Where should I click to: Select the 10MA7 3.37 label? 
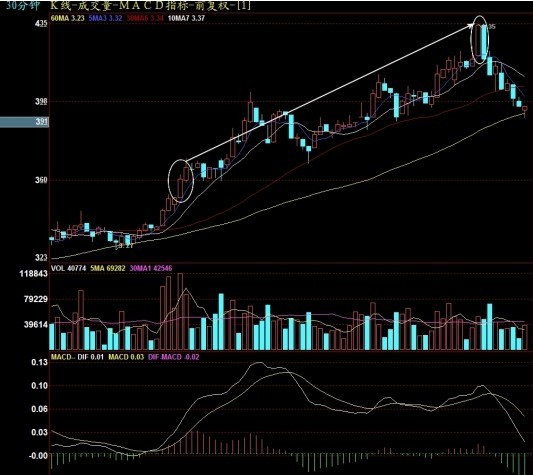(186, 18)
